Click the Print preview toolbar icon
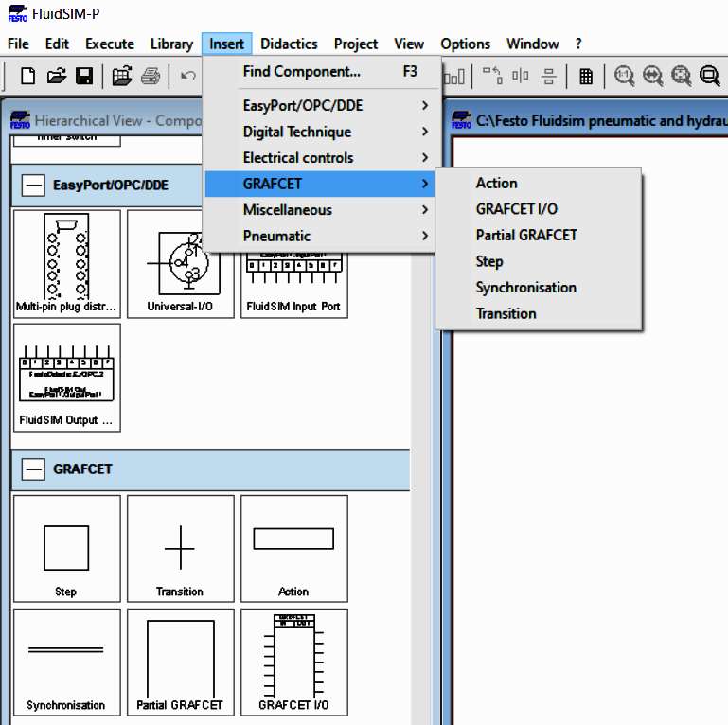Image resolution: width=728 pixels, height=725 pixels. point(121,76)
